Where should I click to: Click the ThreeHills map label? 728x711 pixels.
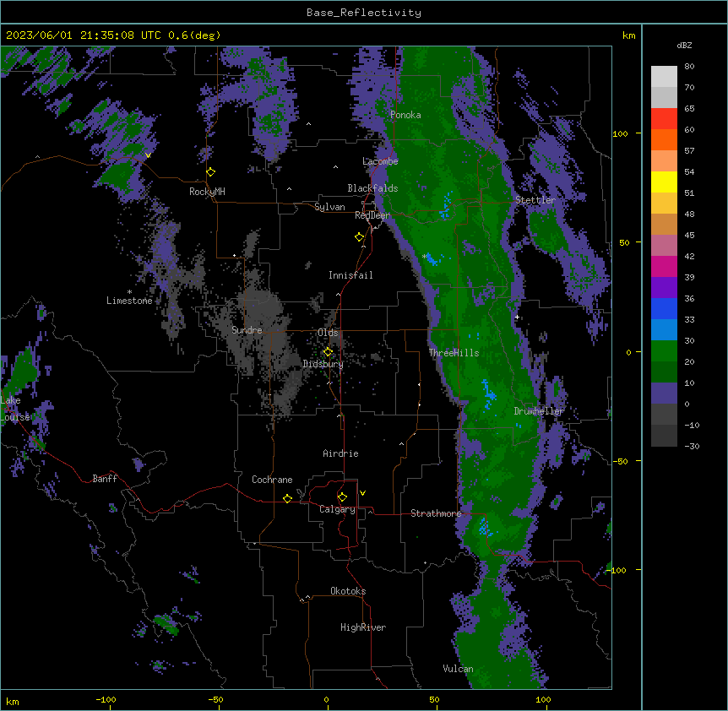(454, 353)
